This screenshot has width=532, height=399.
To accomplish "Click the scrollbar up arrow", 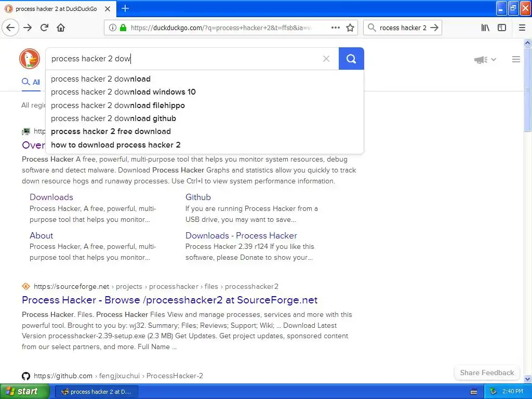I will pos(527,43).
